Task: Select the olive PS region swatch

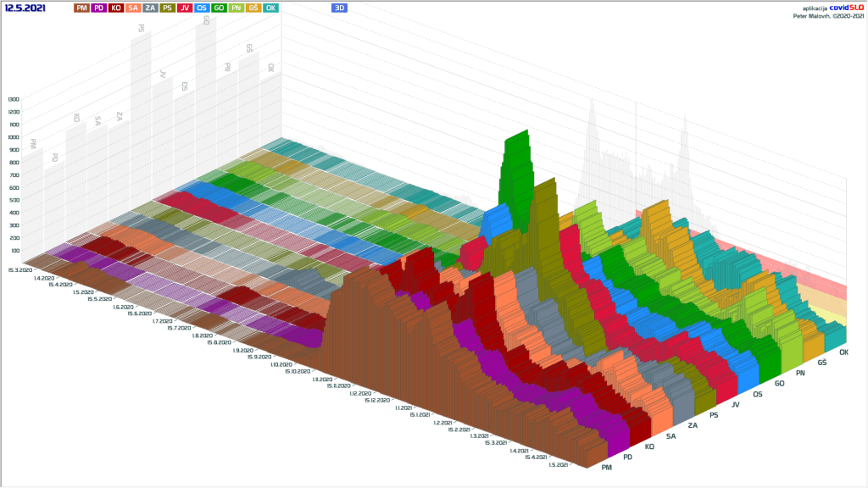Action: click(x=167, y=8)
